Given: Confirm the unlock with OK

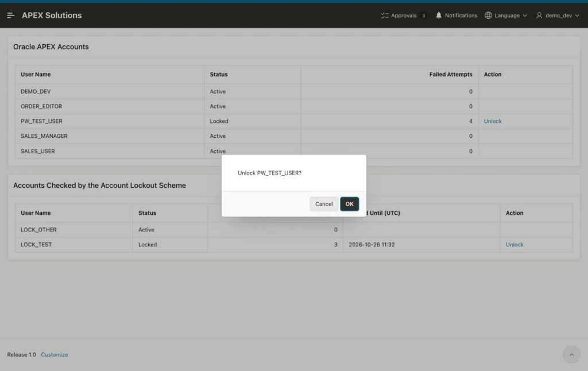Looking at the screenshot, I should click(349, 204).
